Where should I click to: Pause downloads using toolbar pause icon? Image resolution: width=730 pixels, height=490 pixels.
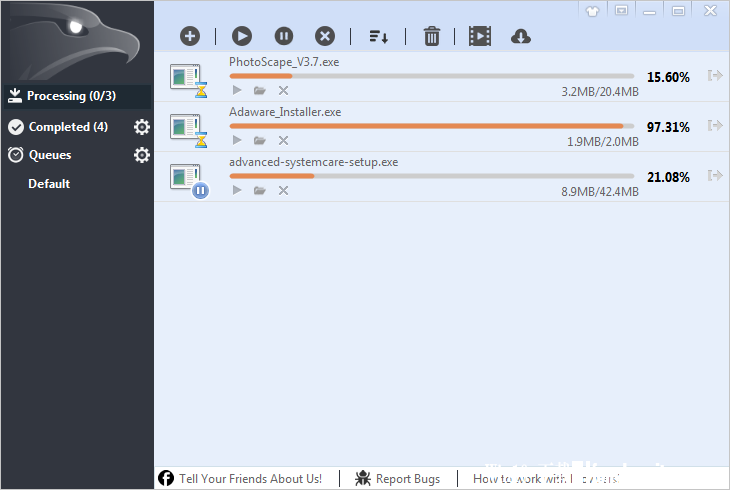tap(284, 36)
